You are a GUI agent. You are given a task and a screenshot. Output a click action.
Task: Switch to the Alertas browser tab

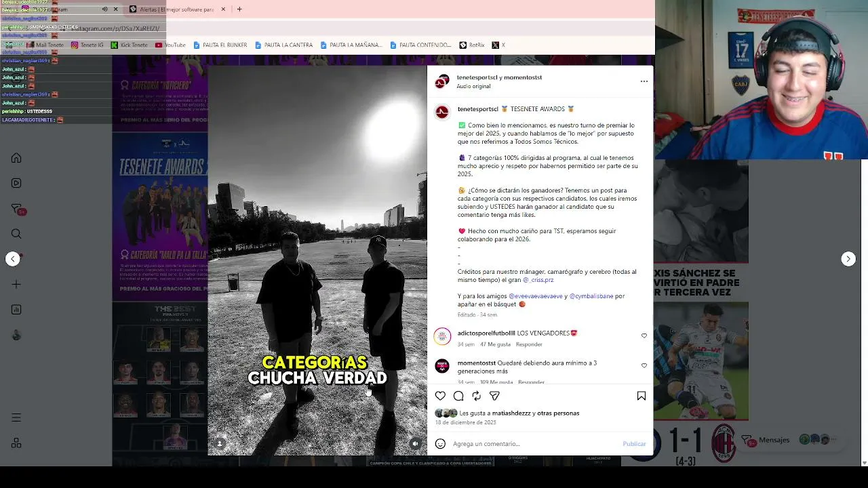[x=177, y=9]
